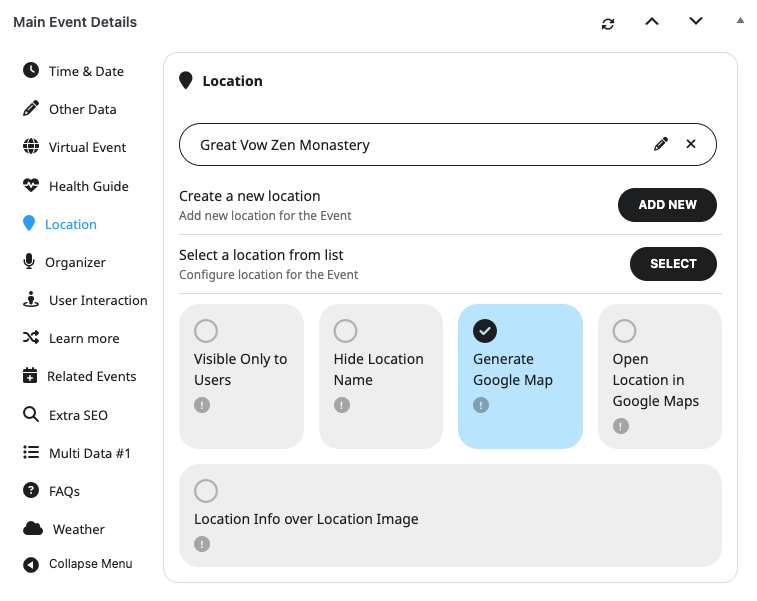This screenshot has height=601, width=757.
Task: Click the pencil edit icon for Great Vow Zen Monastery
Action: (x=660, y=144)
